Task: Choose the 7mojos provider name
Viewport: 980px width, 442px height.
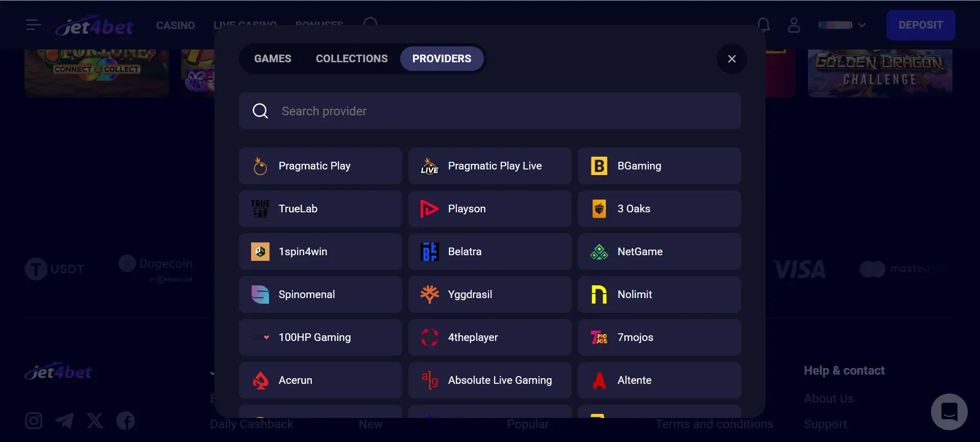Action: pos(635,337)
